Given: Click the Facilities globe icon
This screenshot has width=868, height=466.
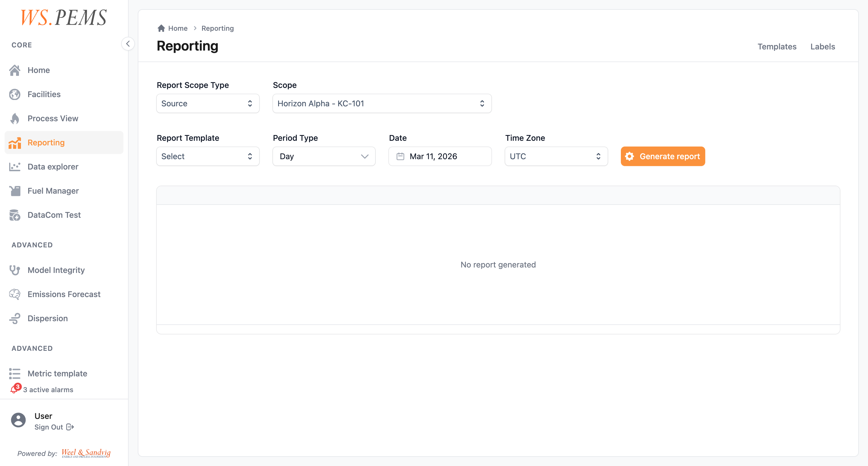Looking at the screenshot, I should pos(15,95).
